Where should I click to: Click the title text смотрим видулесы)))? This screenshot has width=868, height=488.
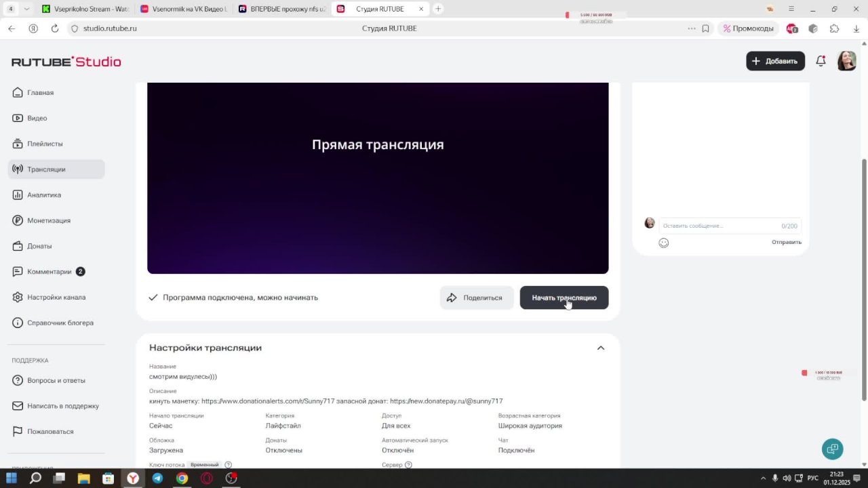coord(183,376)
